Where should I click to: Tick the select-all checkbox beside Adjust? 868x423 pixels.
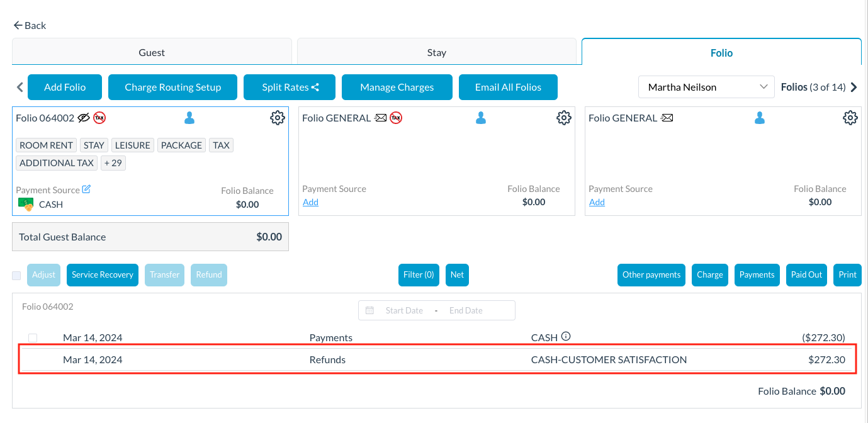16,275
